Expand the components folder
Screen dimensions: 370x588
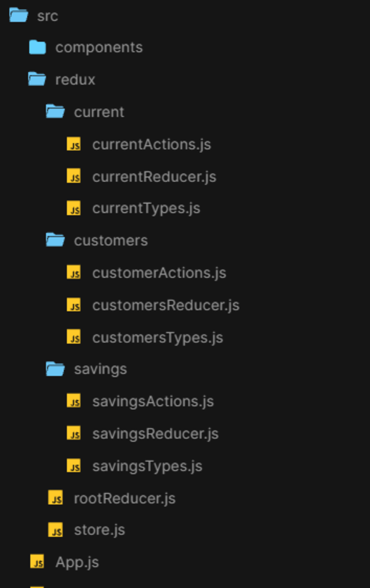point(99,47)
